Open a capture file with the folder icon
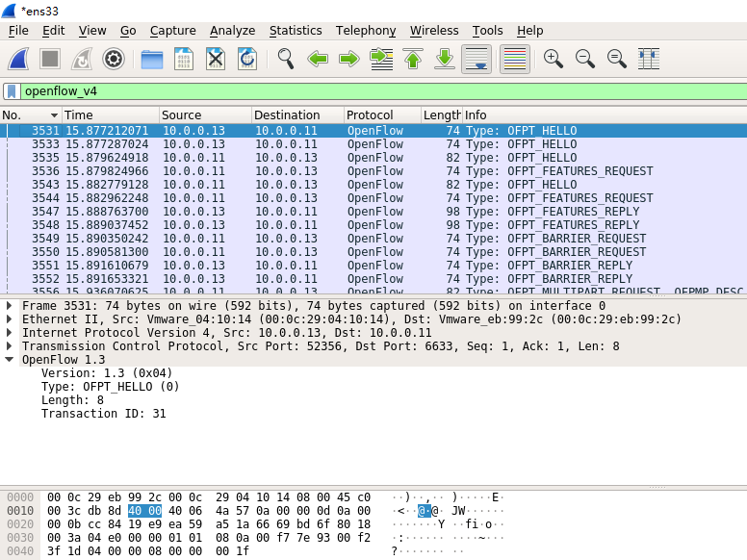747x560 pixels. 152,59
